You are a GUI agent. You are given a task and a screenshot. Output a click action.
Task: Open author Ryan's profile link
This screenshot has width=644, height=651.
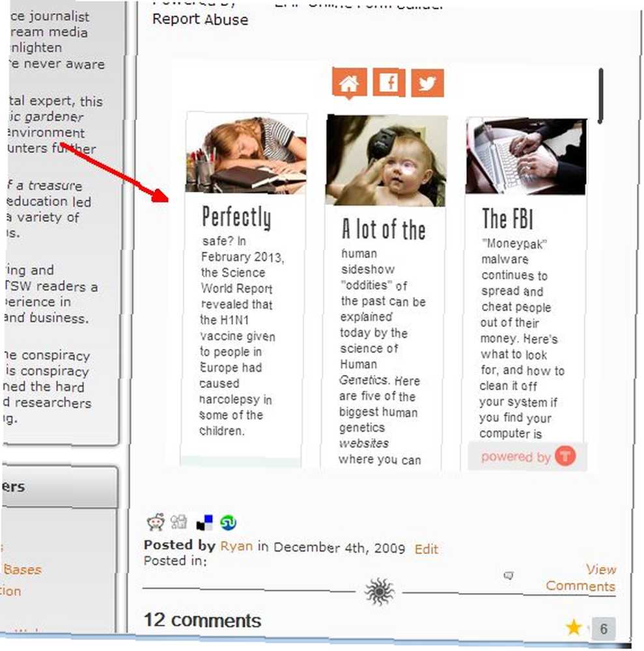236,546
